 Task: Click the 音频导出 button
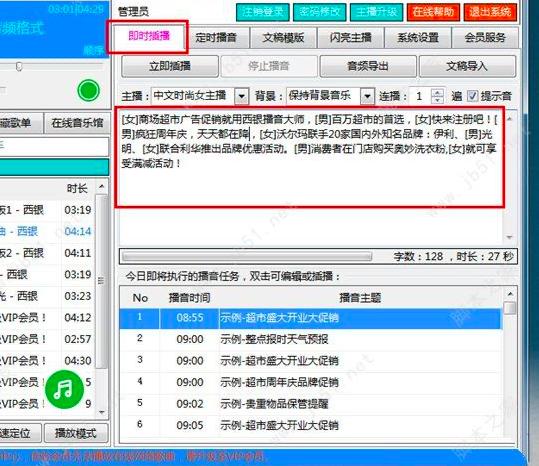coord(368,66)
